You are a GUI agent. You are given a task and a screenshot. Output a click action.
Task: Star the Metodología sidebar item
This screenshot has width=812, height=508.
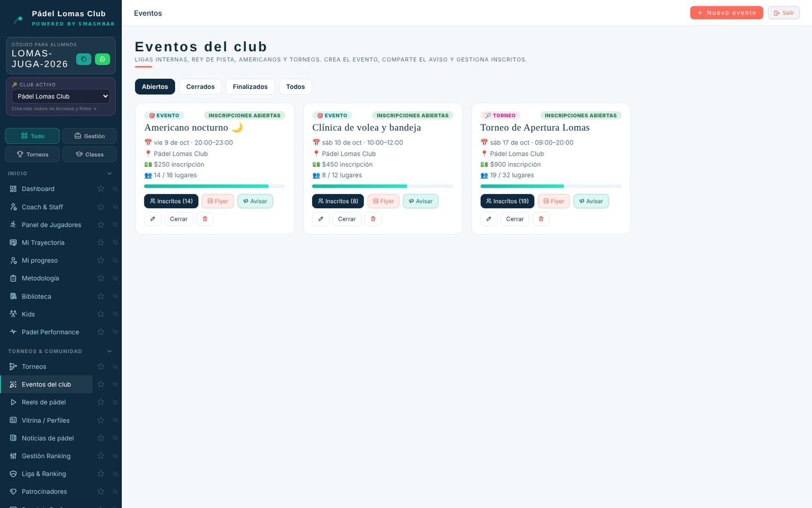point(101,278)
